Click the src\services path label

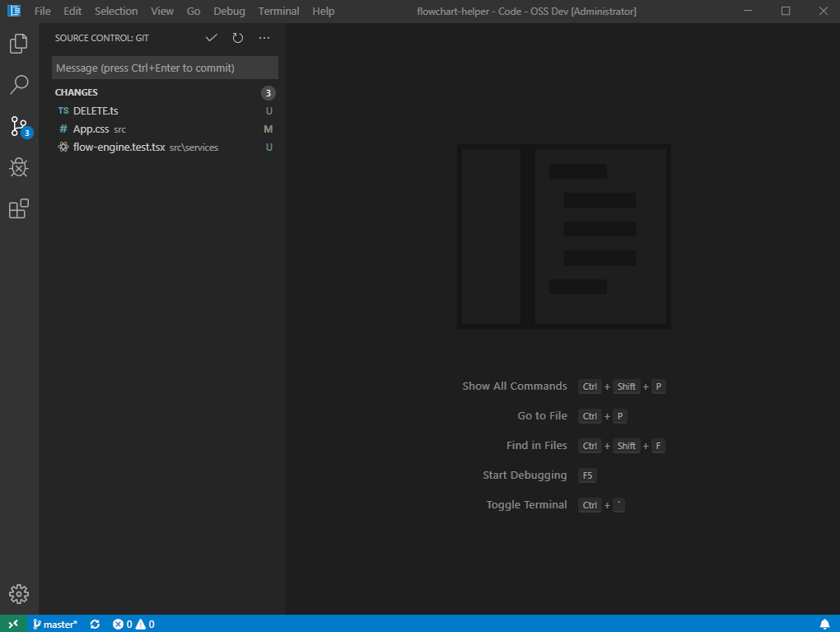click(x=194, y=147)
